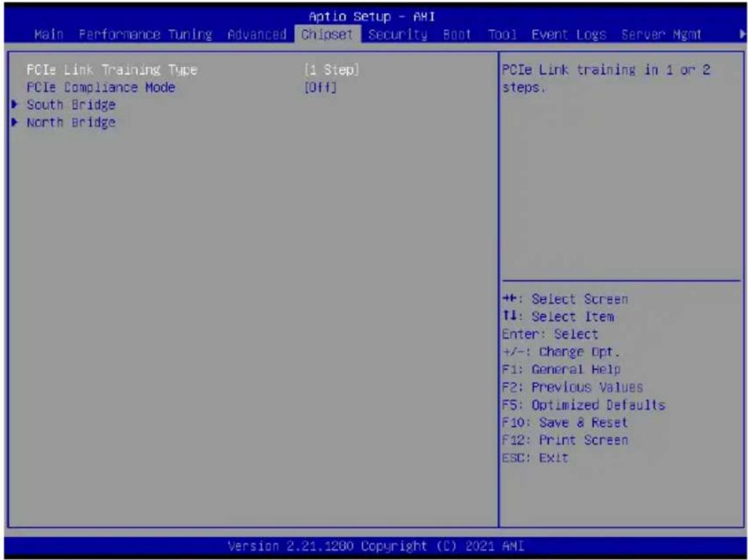Click F5: Optimized Defaults hint
Screen dimensions: 748x560
point(584,405)
